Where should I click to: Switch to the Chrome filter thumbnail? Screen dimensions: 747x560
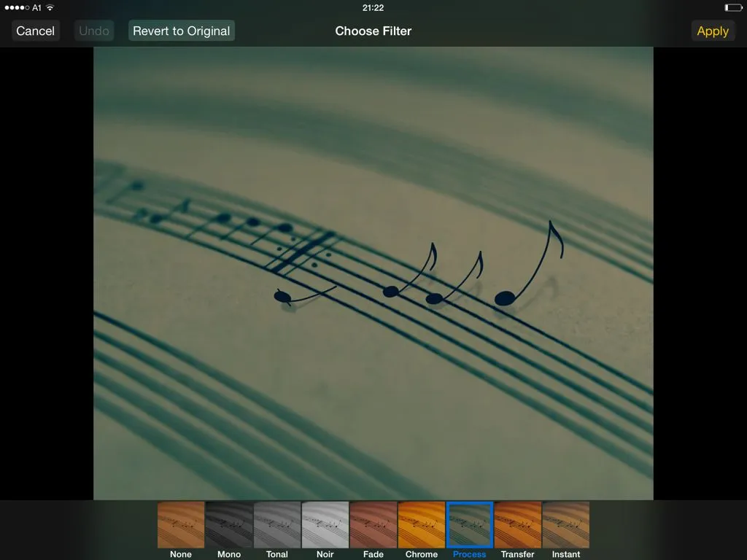click(x=422, y=525)
